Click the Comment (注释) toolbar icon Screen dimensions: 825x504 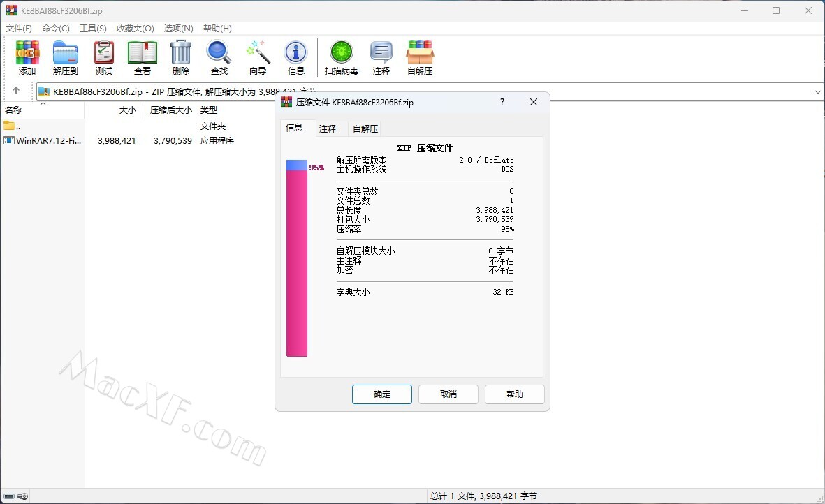(381, 52)
